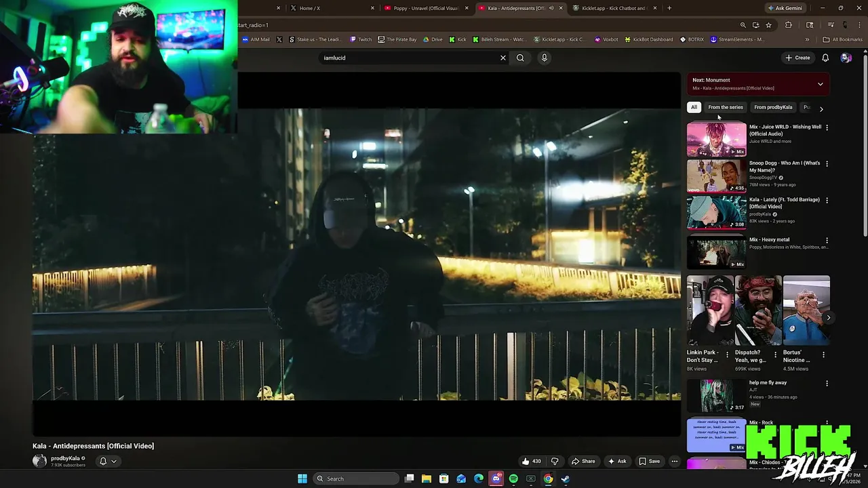The height and width of the screenshot is (488, 868).
Task: Open the Stake.us bookmark
Action: pos(315,39)
